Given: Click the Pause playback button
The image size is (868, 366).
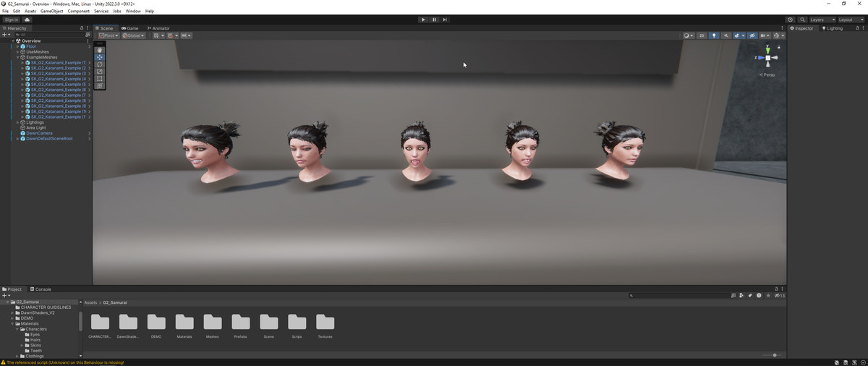Looking at the screenshot, I should click(x=434, y=20).
